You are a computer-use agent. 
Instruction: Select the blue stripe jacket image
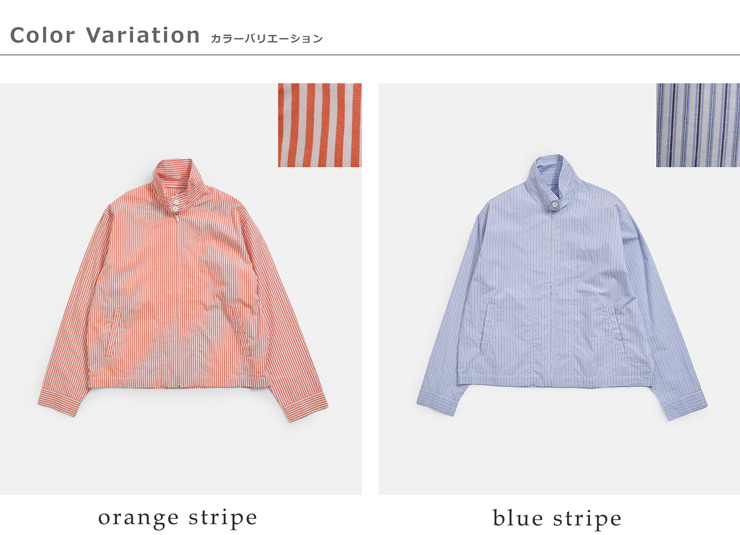559,289
